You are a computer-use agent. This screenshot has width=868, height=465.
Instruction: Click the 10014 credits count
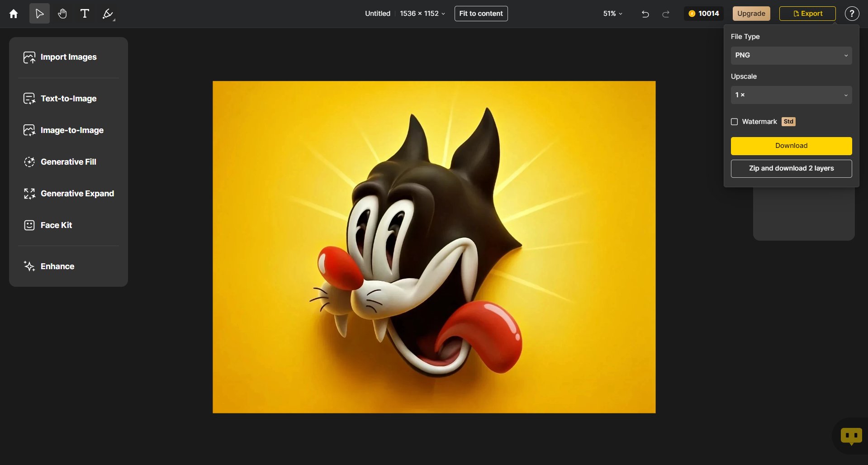709,14
